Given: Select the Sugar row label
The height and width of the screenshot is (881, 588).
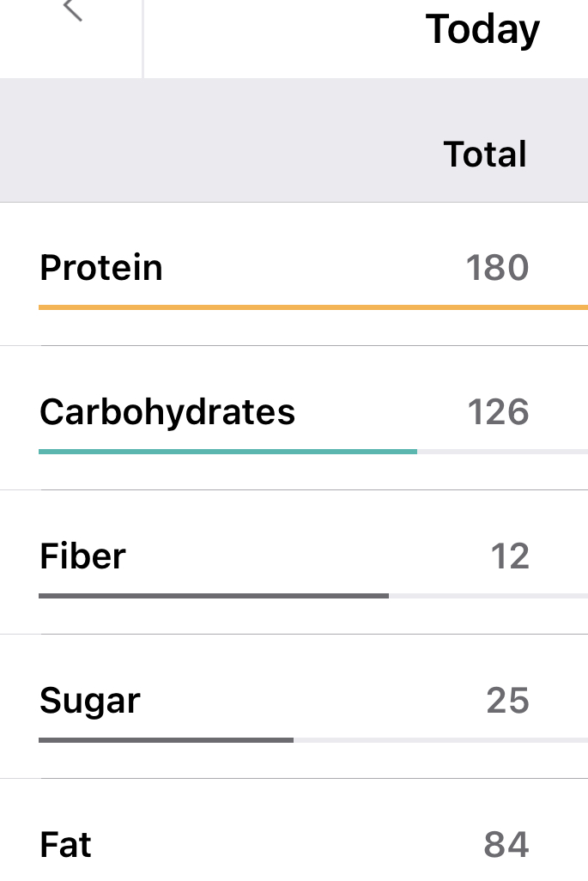Looking at the screenshot, I should point(90,701).
